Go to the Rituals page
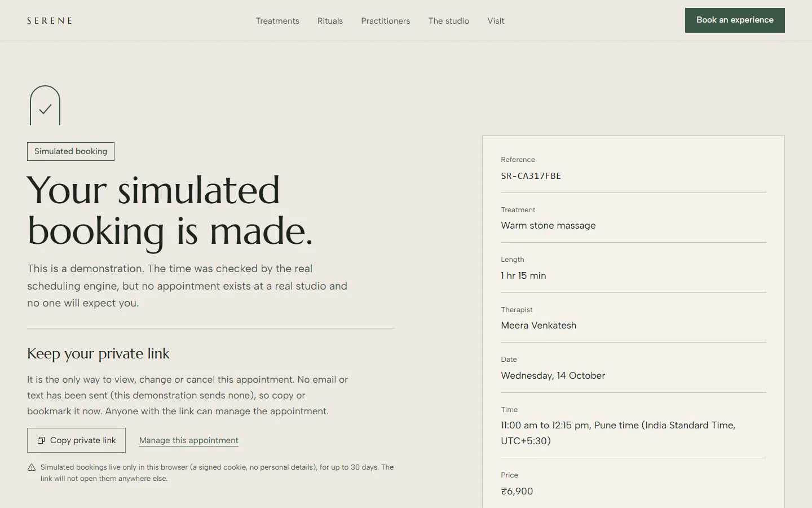 (330, 21)
